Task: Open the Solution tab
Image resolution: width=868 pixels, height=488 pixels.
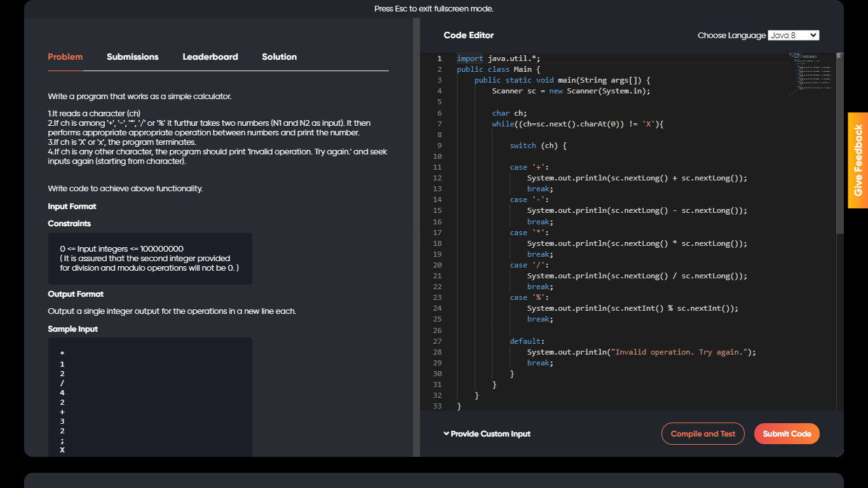Action: [279, 57]
